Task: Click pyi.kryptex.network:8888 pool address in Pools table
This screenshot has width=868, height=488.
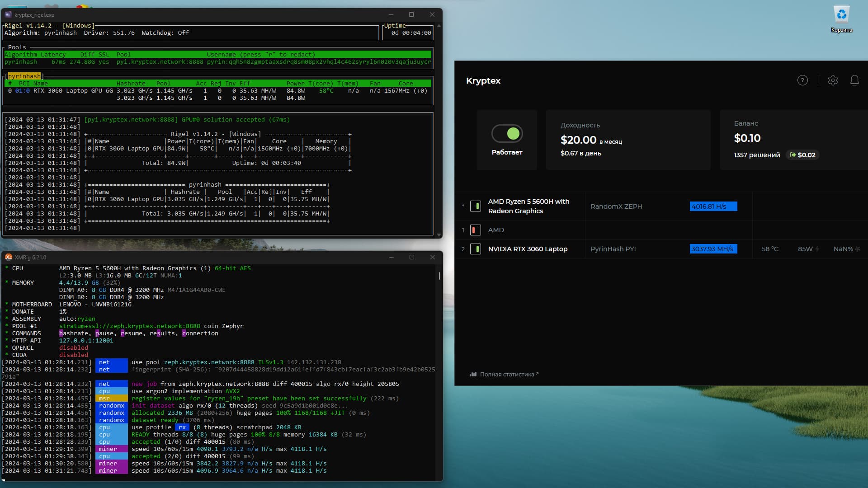Action: click(160, 62)
